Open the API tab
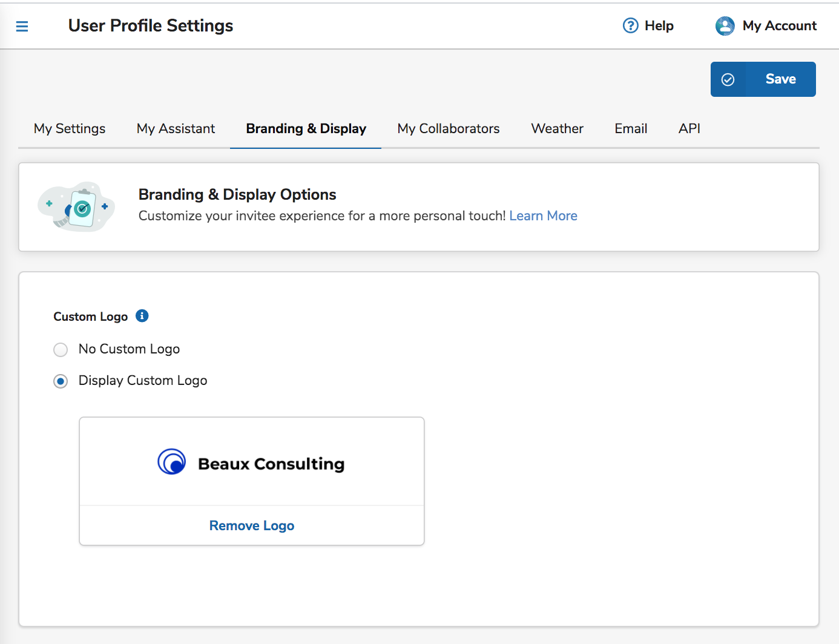Viewport: 839px width, 644px height. click(x=689, y=129)
